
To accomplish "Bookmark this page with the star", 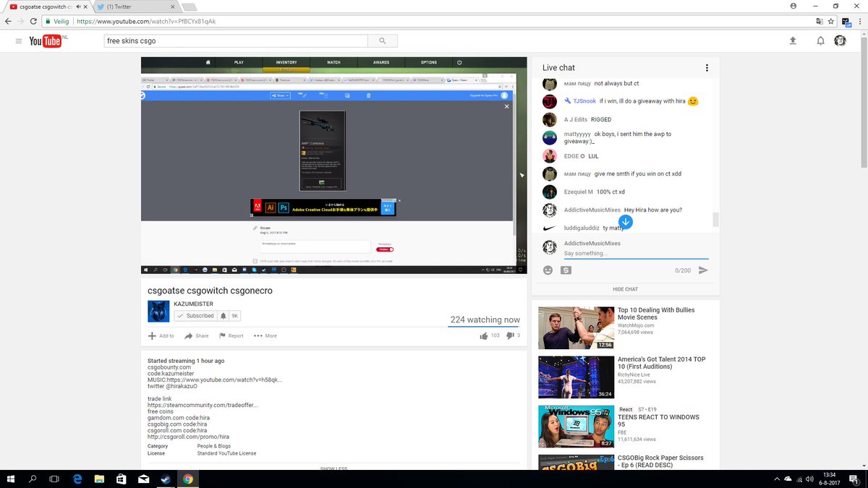I will [x=830, y=21].
